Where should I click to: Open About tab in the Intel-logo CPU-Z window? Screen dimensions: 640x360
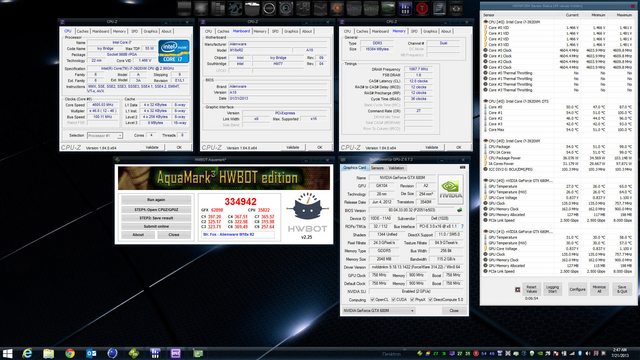166,31
